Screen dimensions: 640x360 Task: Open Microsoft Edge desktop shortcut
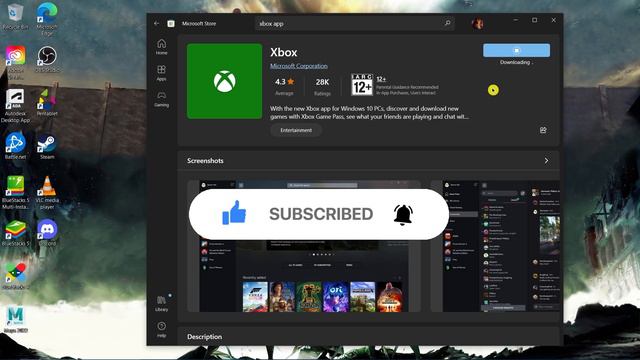(47, 19)
